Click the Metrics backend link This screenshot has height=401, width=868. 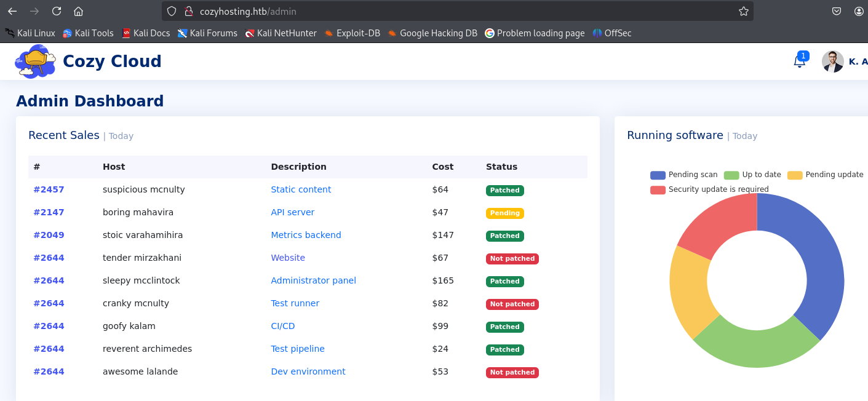306,235
